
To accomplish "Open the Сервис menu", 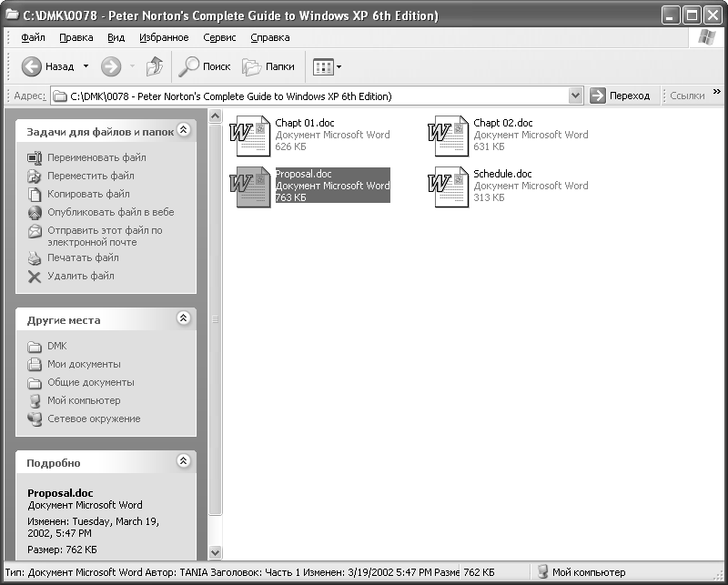I will (219, 37).
